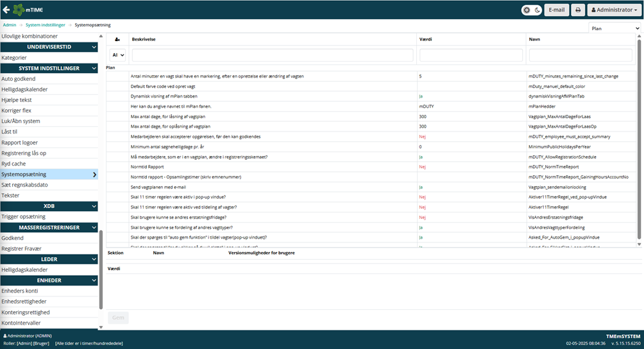Collapse the UNDERVISERSTID sidebar section
The width and height of the screenshot is (644, 349).
(94, 47)
